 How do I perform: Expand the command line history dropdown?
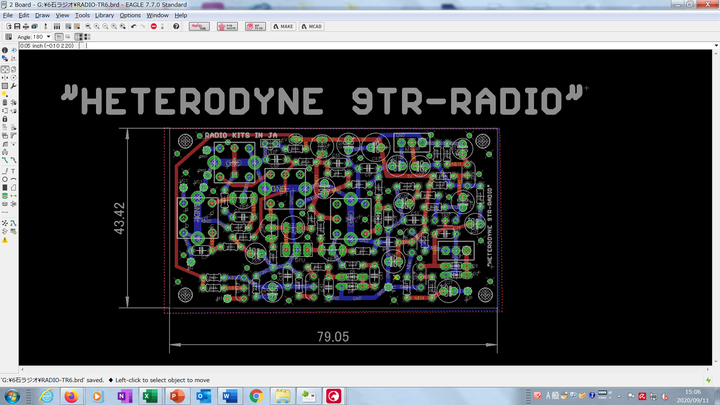click(x=716, y=45)
